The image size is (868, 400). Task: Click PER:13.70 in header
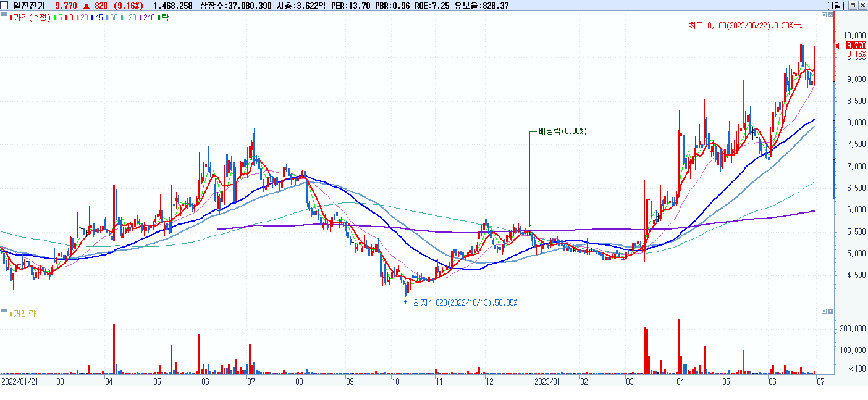pyautogui.click(x=350, y=5)
